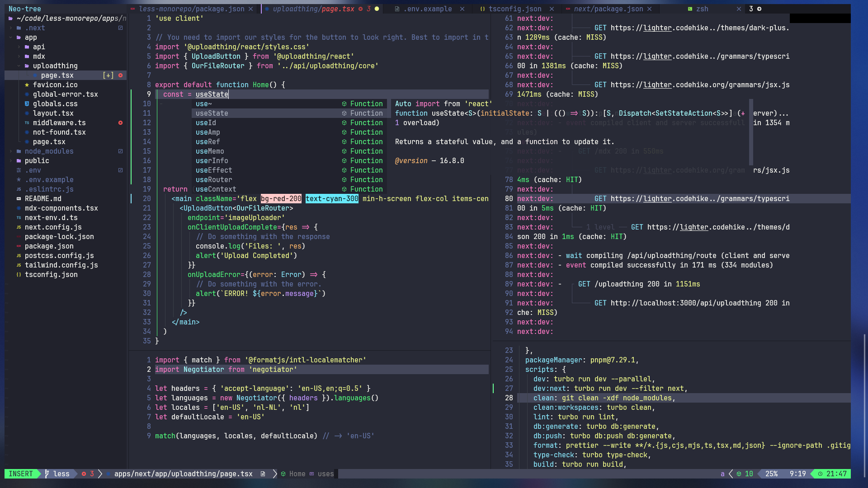868x488 pixels.
Task: Select useState in the completion menu
Action: (x=289, y=113)
